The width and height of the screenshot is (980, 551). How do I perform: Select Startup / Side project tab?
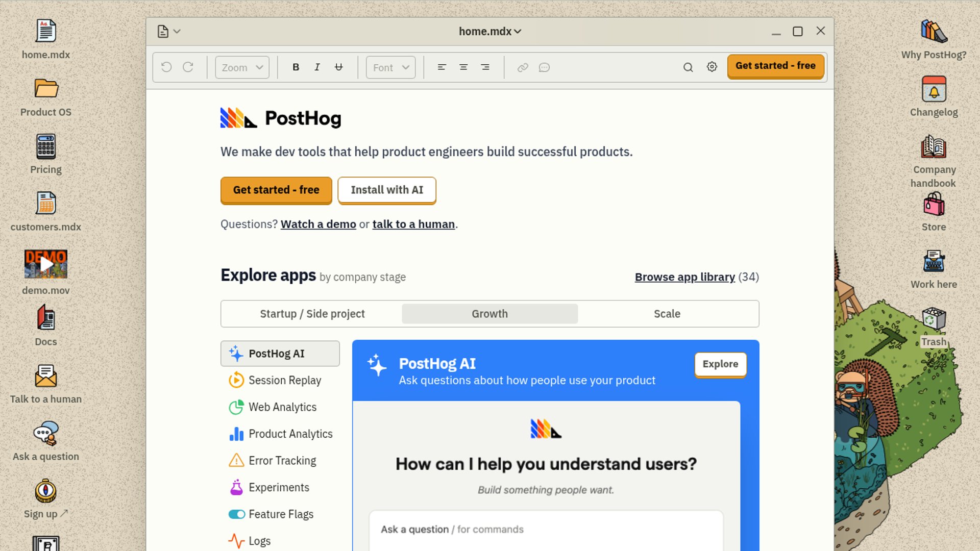point(312,314)
